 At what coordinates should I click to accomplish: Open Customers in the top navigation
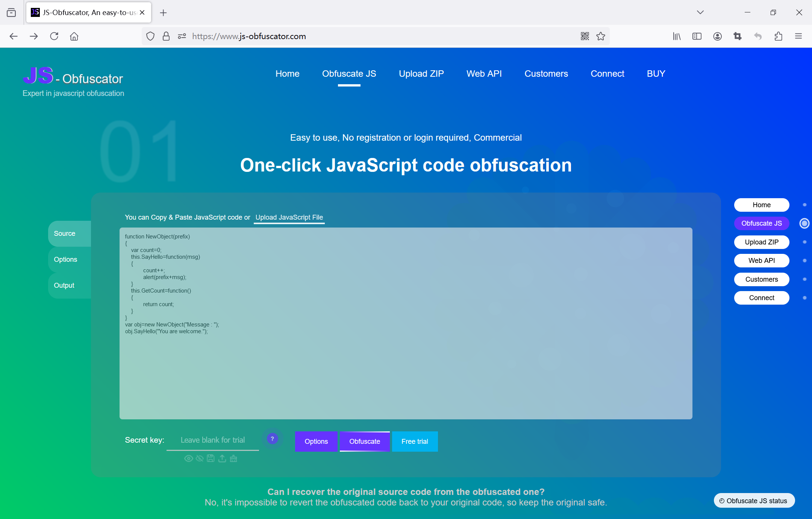(546, 74)
